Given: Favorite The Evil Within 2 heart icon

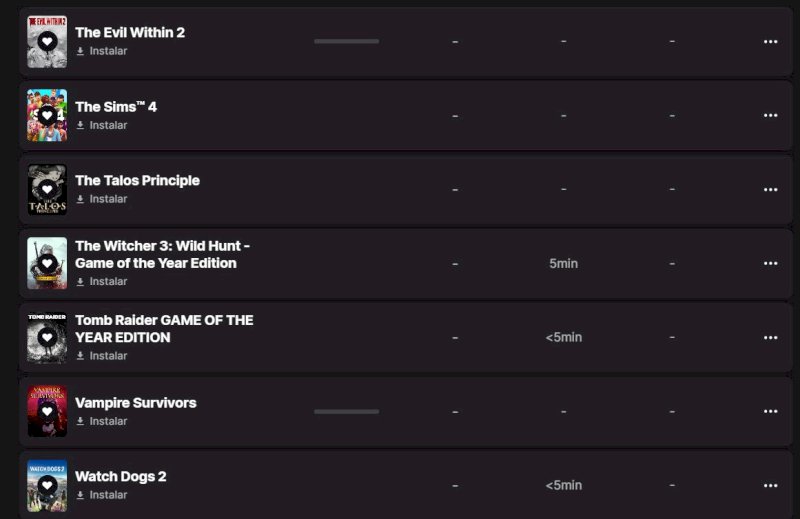Looking at the screenshot, I should coord(47,42).
